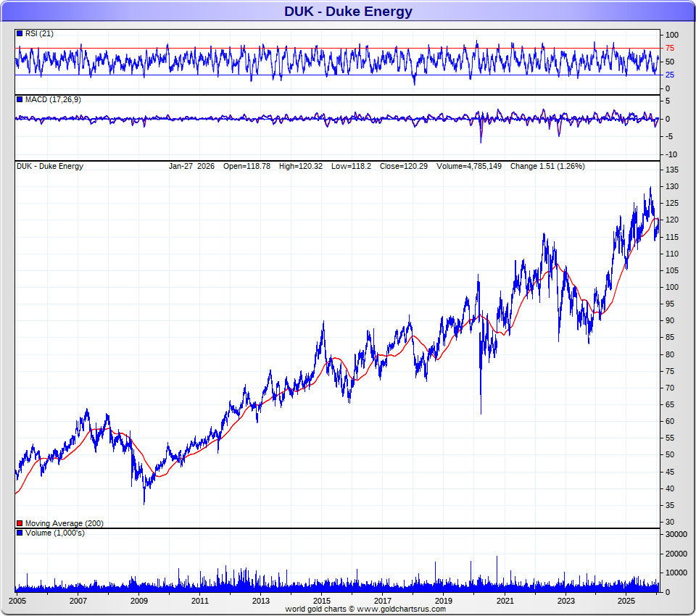Click the 2015 x-axis year label
The height and width of the screenshot is (616, 696).
pyautogui.click(x=322, y=601)
